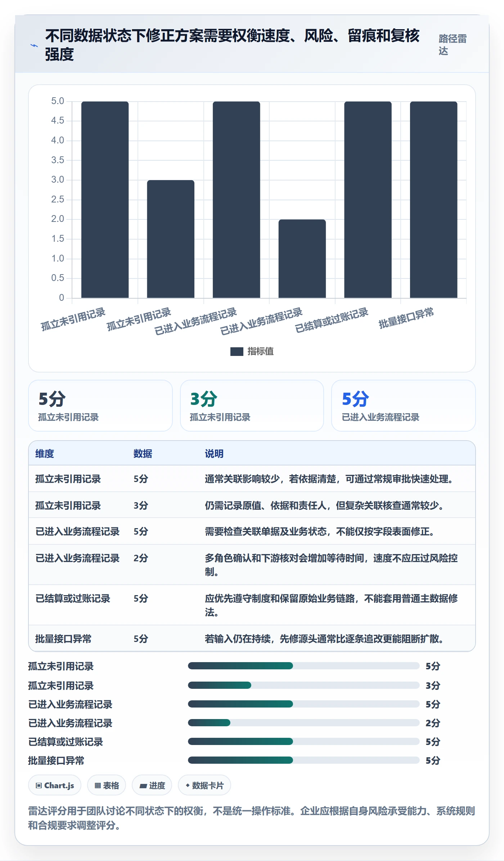Select the row text 应优先遵守制度和保留原始业务链路
Image resolution: width=504 pixels, height=861 pixels.
tap(280, 598)
